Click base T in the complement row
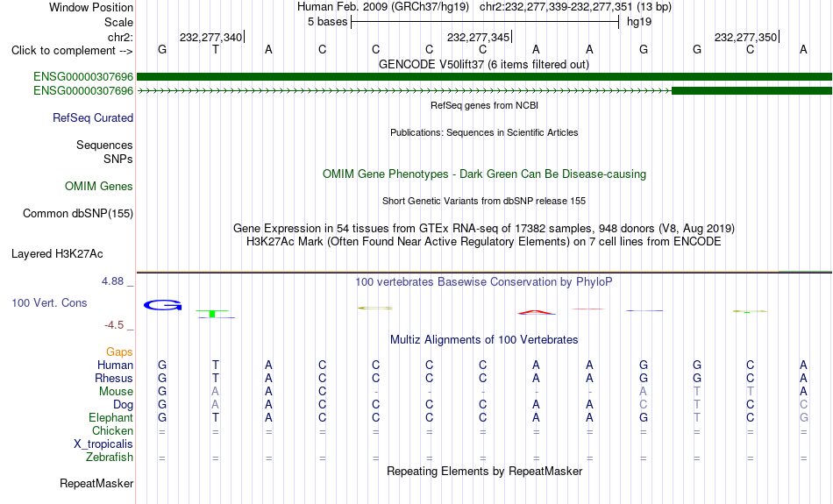The width and height of the screenshot is (833, 504). (x=215, y=49)
